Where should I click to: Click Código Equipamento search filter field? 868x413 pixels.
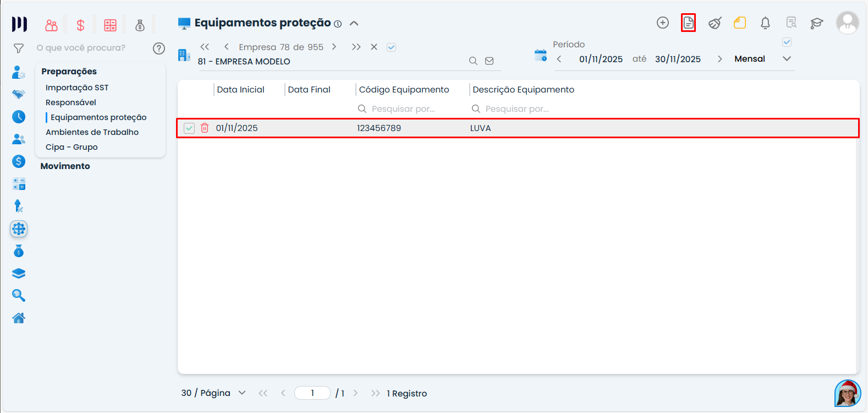[409, 109]
